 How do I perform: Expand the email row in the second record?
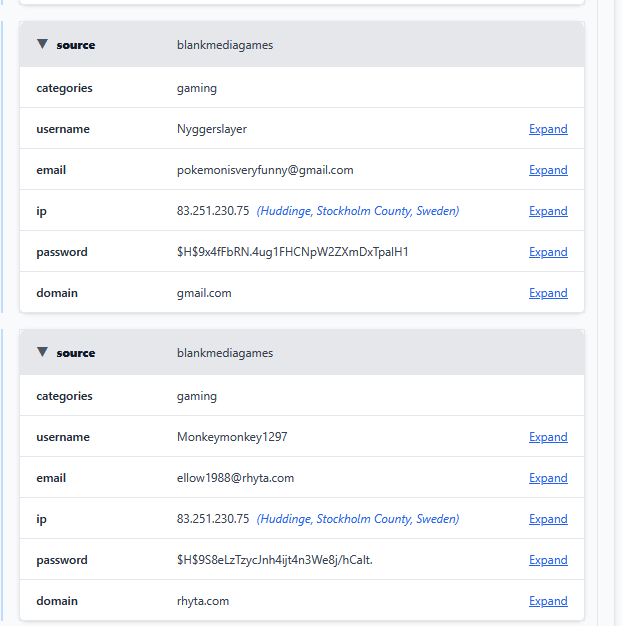pyautogui.click(x=548, y=478)
